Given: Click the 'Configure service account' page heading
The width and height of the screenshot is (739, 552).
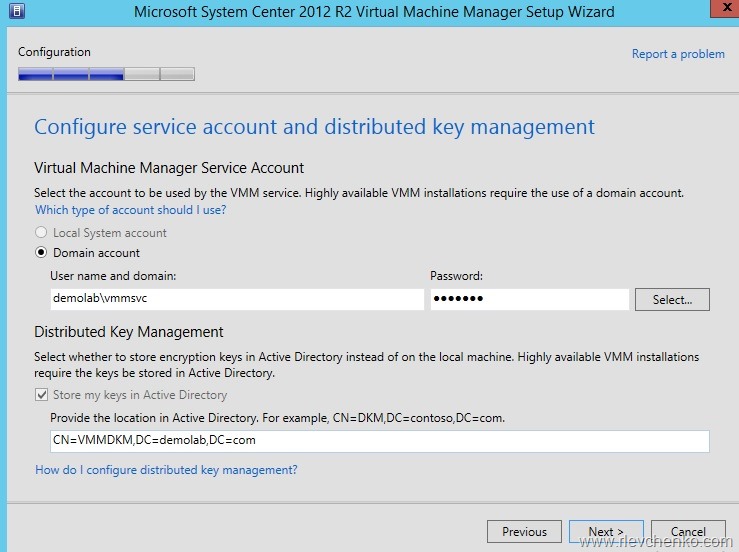Looking at the screenshot, I should (314, 127).
